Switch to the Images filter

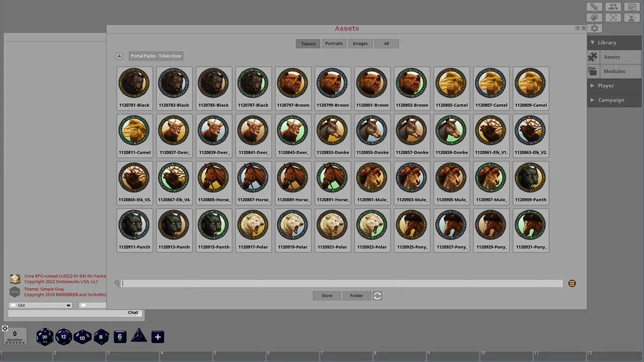point(360,44)
